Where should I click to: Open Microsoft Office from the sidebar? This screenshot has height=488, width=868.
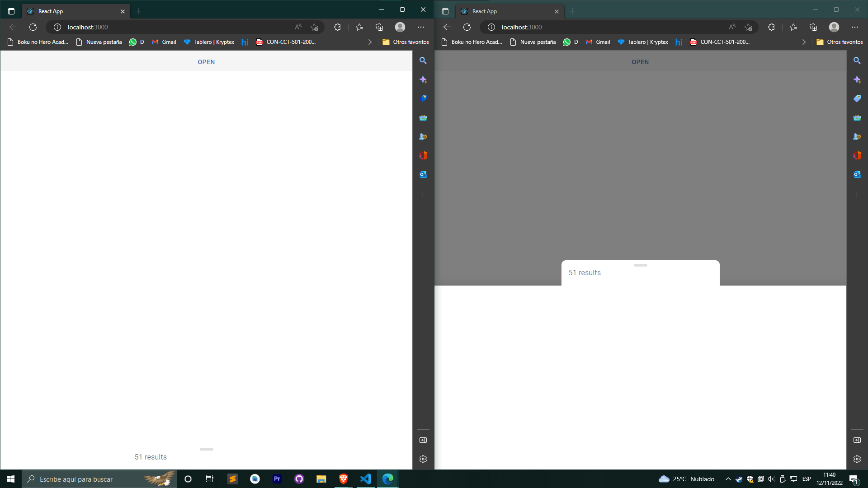coord(423,155)
